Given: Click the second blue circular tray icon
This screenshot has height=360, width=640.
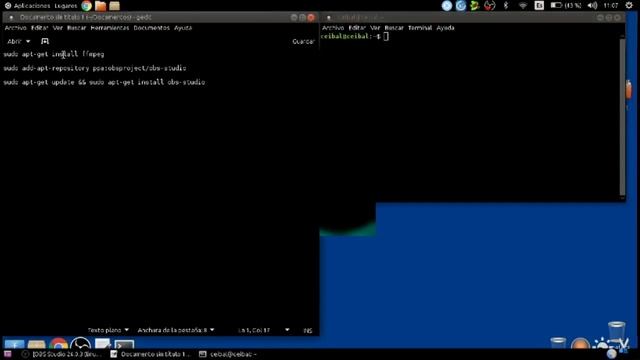Looking at the screenshot, I should [461, 5].
